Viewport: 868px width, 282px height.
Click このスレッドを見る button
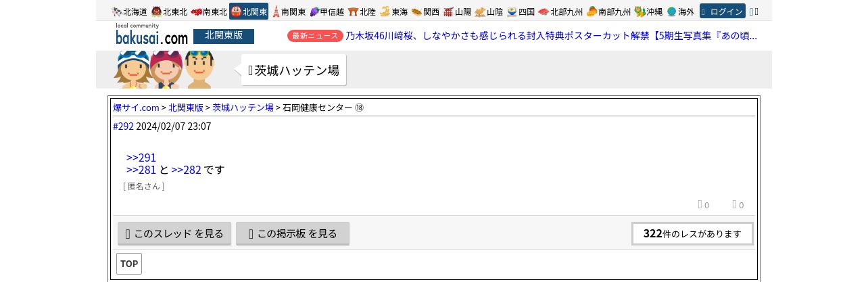174,233
